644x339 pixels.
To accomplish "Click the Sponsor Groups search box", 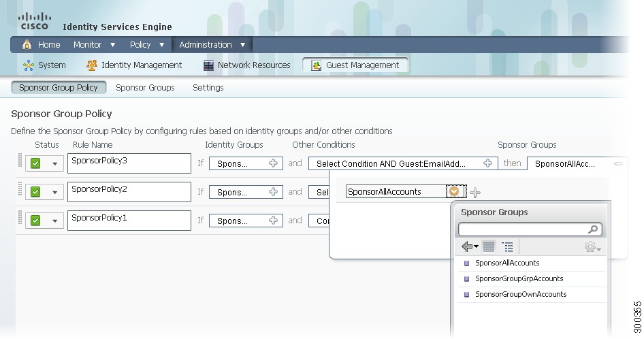I will point(530,229).
